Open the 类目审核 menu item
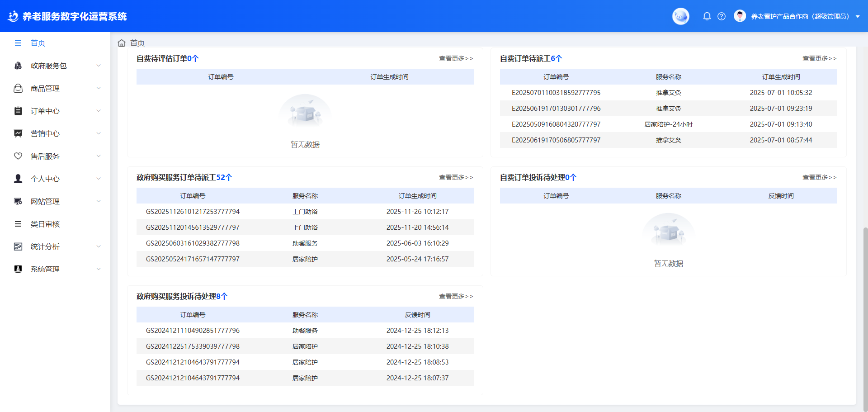 [45, 224]
